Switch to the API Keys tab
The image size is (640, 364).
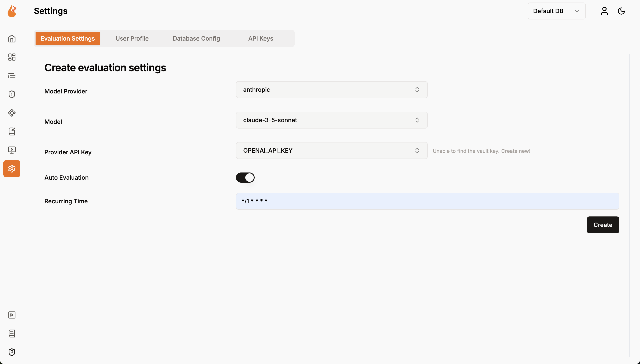(x=261, y=38)
